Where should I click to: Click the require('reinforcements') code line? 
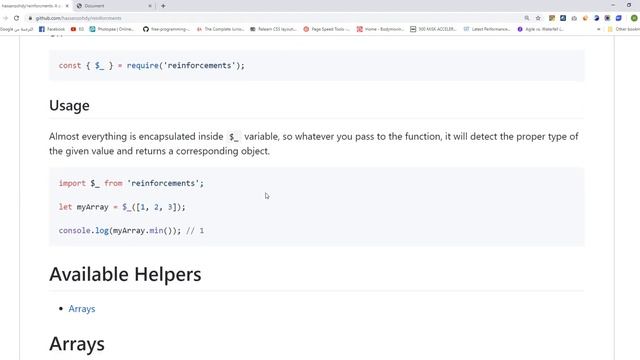(151, 65)
